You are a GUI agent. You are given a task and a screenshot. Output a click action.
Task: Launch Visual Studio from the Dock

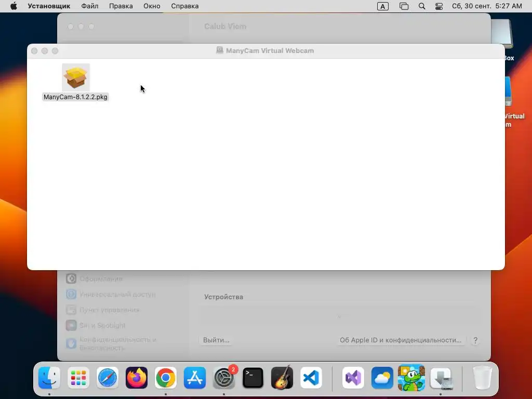coord(353,378)
